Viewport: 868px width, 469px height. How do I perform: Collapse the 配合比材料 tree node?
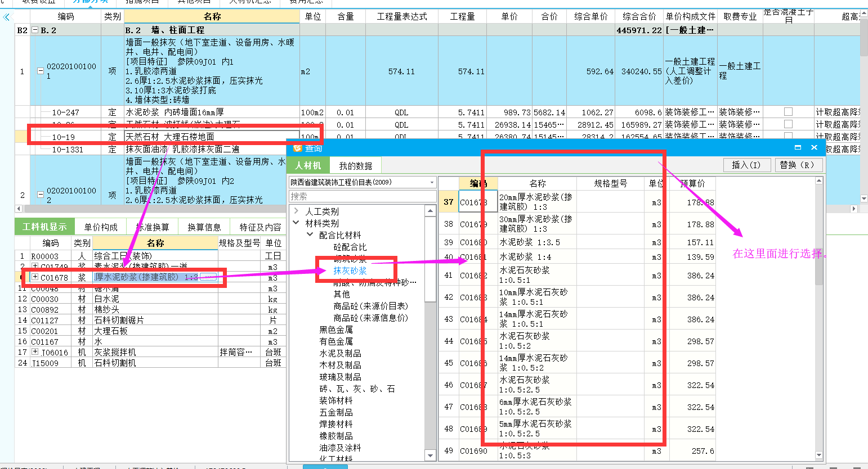click(310, 235)
